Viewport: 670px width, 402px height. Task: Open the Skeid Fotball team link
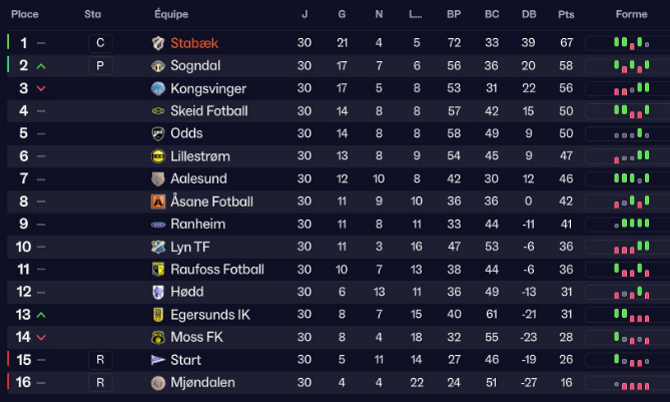(209, 111)
